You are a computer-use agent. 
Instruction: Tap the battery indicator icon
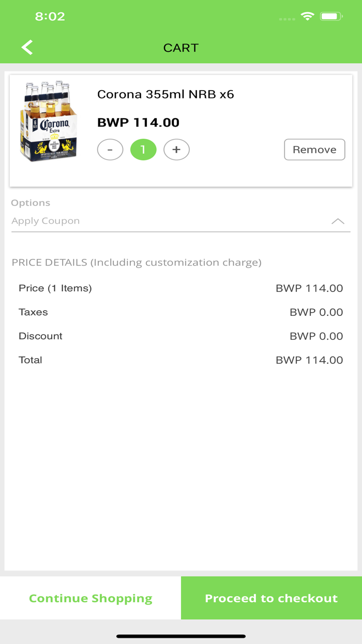pyautogui.click(x=331, y=17)
